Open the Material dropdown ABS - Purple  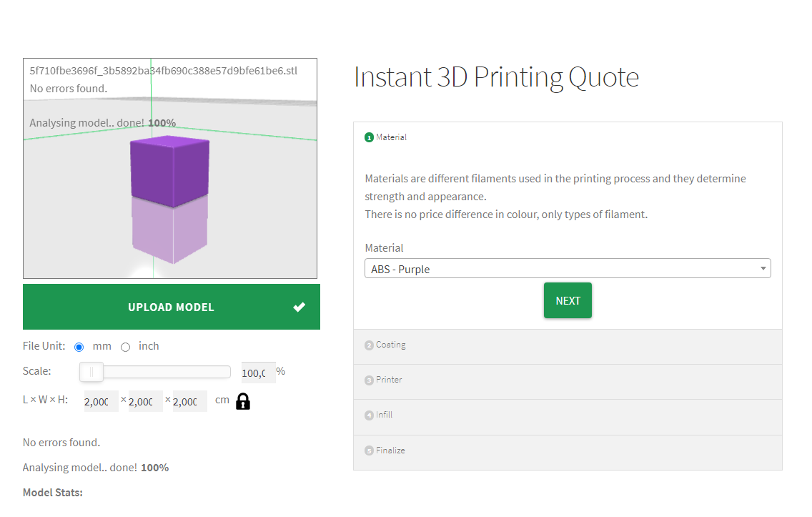[x=568, y=268]
